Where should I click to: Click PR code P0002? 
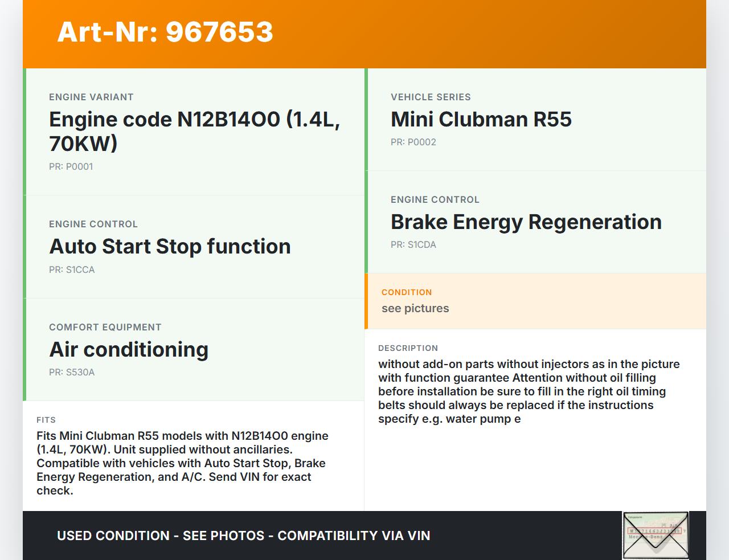coord(413,142)
